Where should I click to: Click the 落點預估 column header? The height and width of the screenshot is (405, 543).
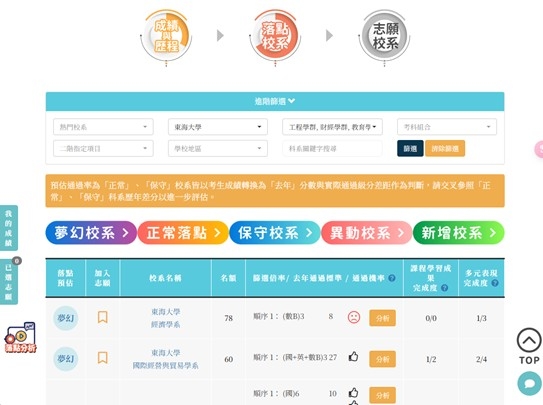click(65, 278)
